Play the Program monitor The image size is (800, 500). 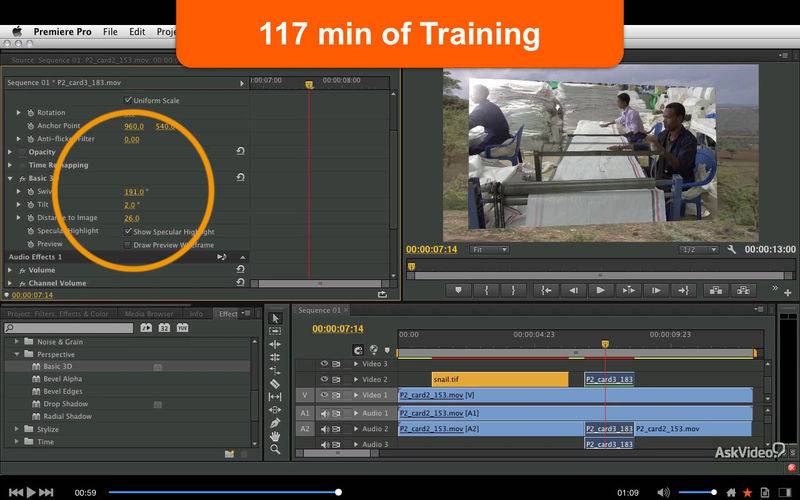pyautogui.click(x=601, y=290)
